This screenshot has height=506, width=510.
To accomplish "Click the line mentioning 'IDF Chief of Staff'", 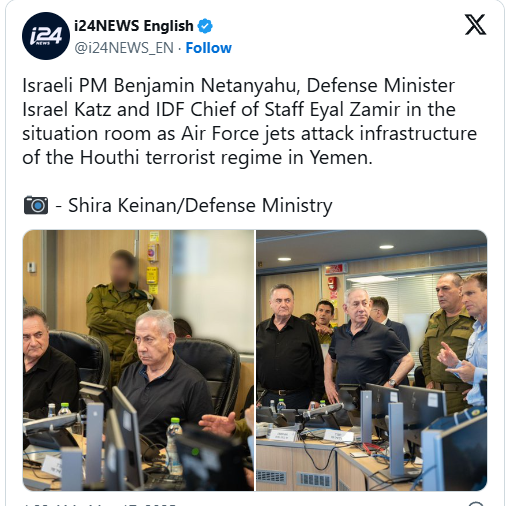I will pos(239,110).
